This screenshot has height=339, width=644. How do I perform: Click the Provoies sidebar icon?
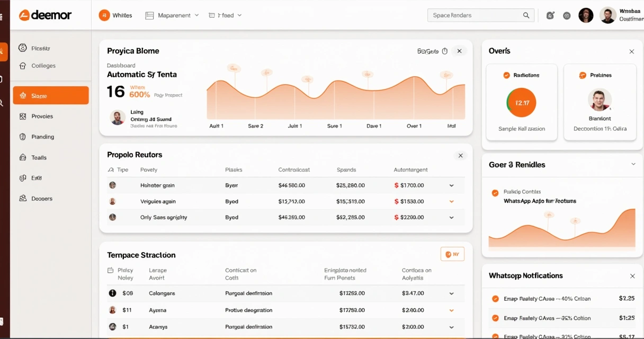click(x=22, y=116)
